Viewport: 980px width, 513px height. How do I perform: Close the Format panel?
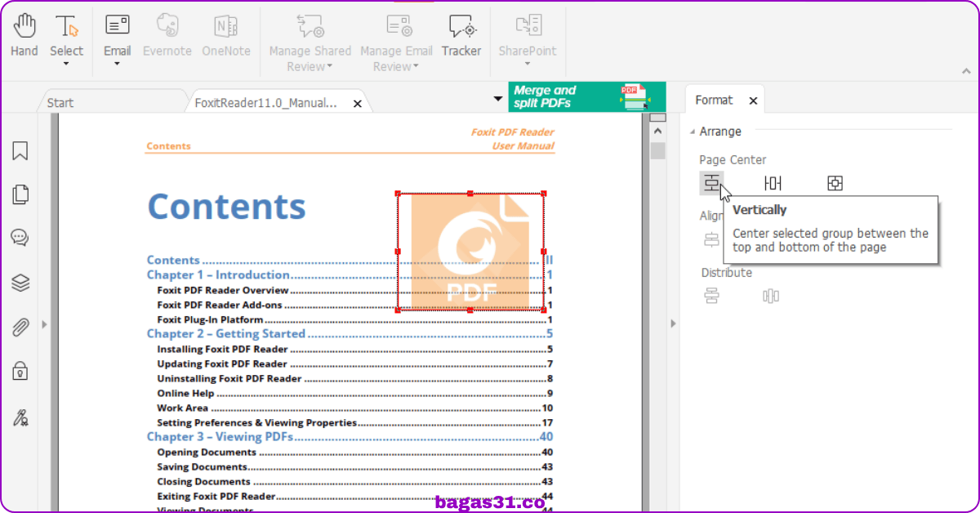point(753,100)
